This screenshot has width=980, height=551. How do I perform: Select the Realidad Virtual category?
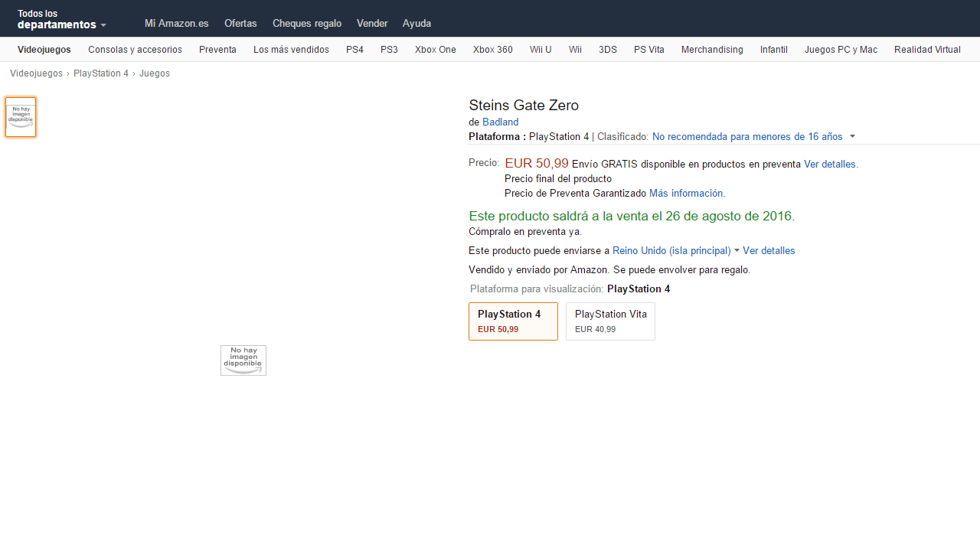click(x=927, y=50)
